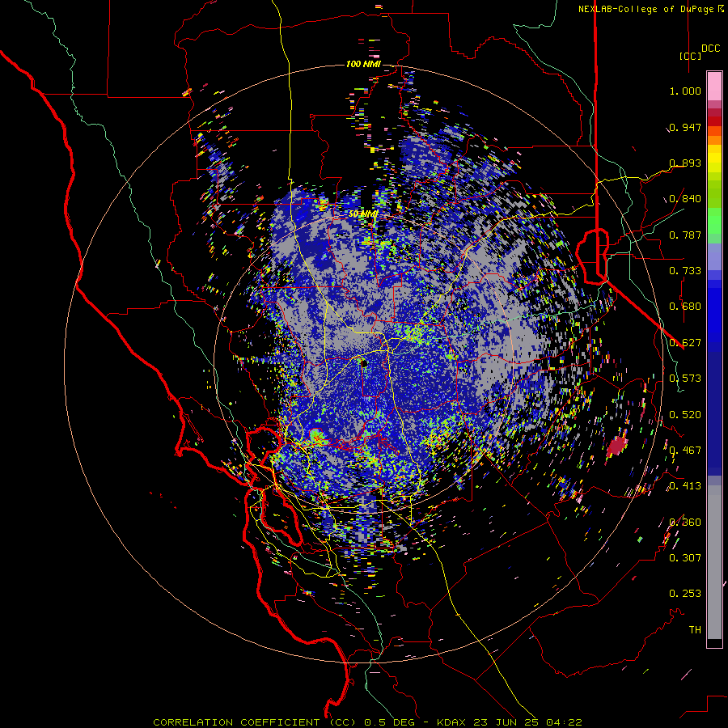
Task: Select the 0.573 legend value
Action: click(x=685, y=379)
